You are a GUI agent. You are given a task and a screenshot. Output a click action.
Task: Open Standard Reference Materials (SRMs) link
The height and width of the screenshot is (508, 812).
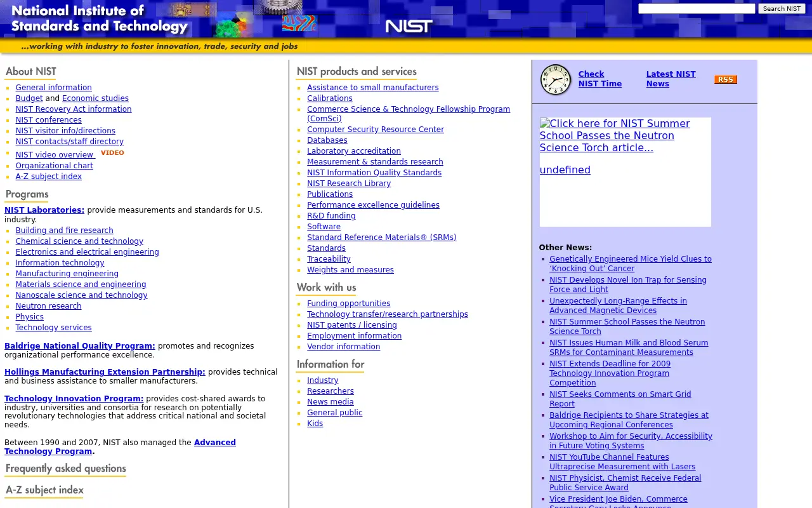coord(382,237)
